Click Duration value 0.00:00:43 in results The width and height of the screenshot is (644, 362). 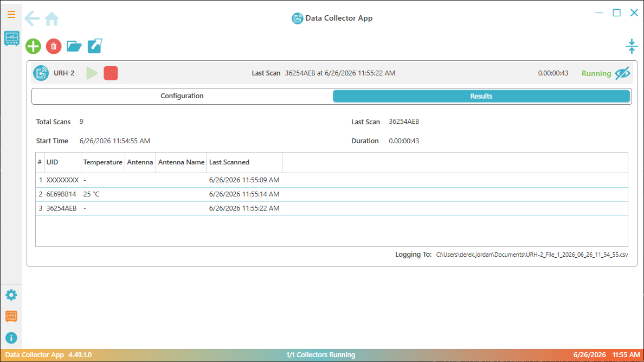point(404,141)
